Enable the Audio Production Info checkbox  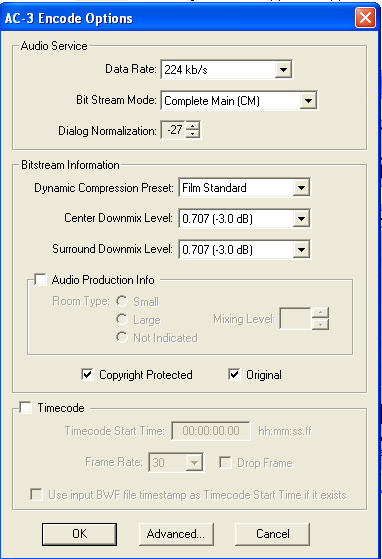pos(40,280)
